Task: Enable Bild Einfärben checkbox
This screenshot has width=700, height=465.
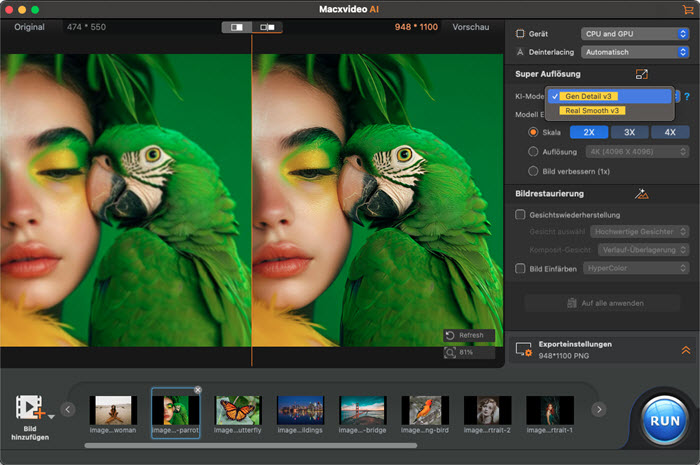Action: coord(520,269)
